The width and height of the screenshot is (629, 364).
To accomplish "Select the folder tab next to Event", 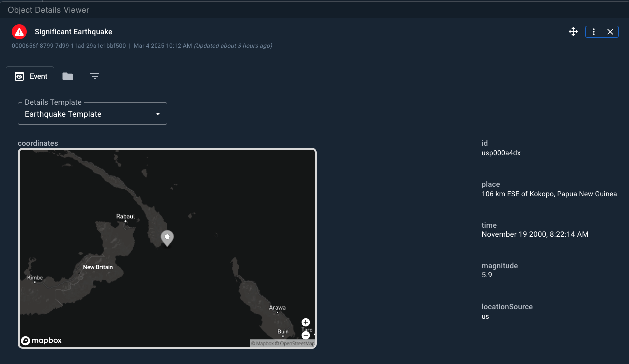I will tap(67, 76).
